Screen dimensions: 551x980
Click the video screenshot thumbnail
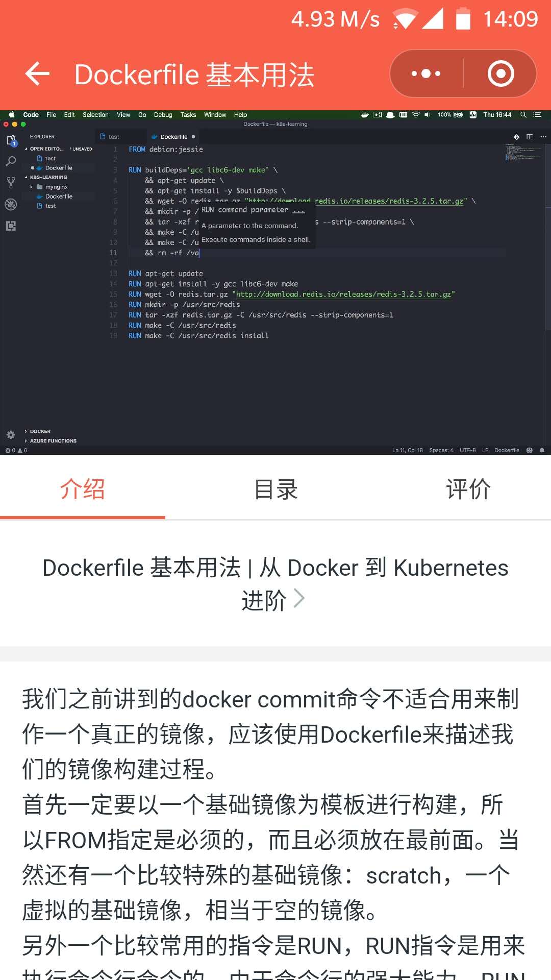click(x=275, y=282)
